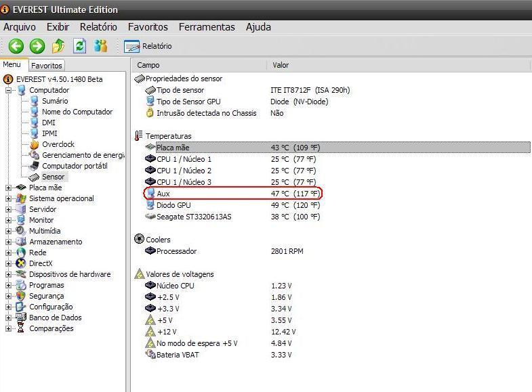
Task: Select Sumário in the tree
Action: (x=55, y=101)
